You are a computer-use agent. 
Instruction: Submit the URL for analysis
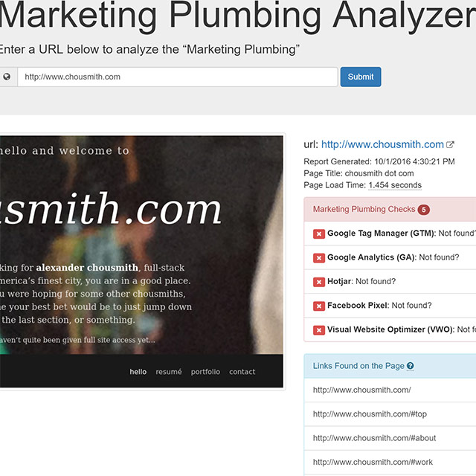[x=361, y=77]
